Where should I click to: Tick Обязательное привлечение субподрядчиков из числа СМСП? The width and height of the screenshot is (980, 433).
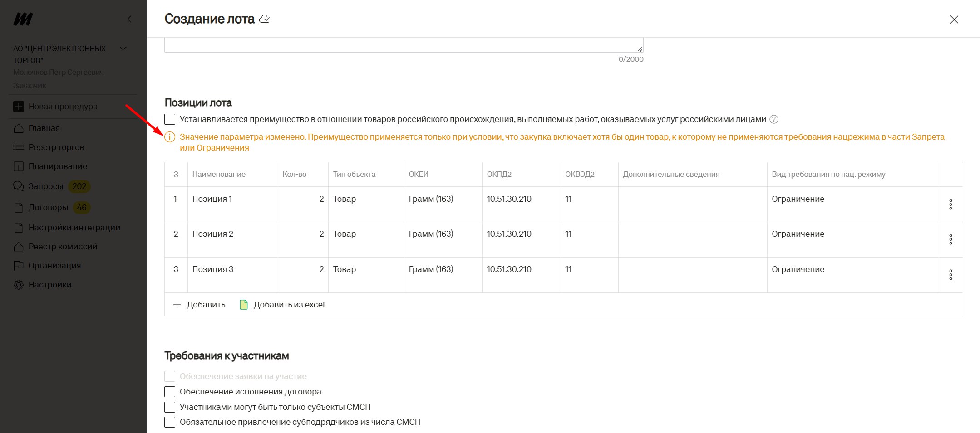(x=170, y=422)
